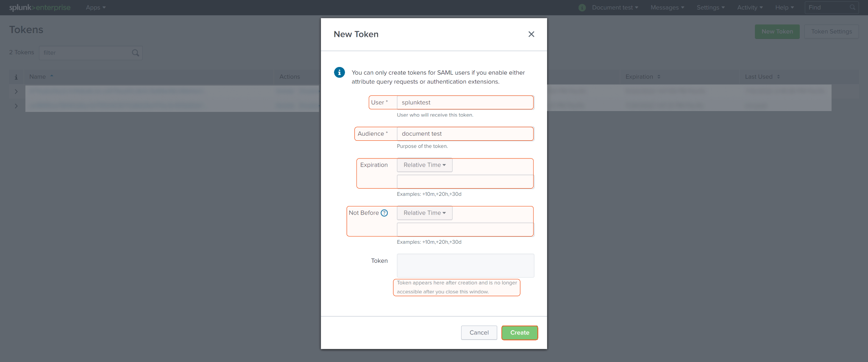Click the Splunk Enterprise logo

[40, 8]
